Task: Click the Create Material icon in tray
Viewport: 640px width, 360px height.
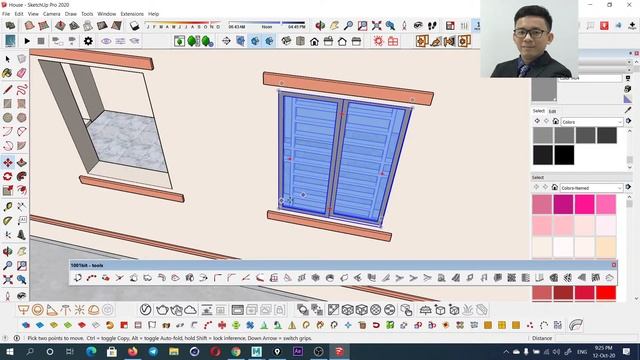Action: (628, 89)
